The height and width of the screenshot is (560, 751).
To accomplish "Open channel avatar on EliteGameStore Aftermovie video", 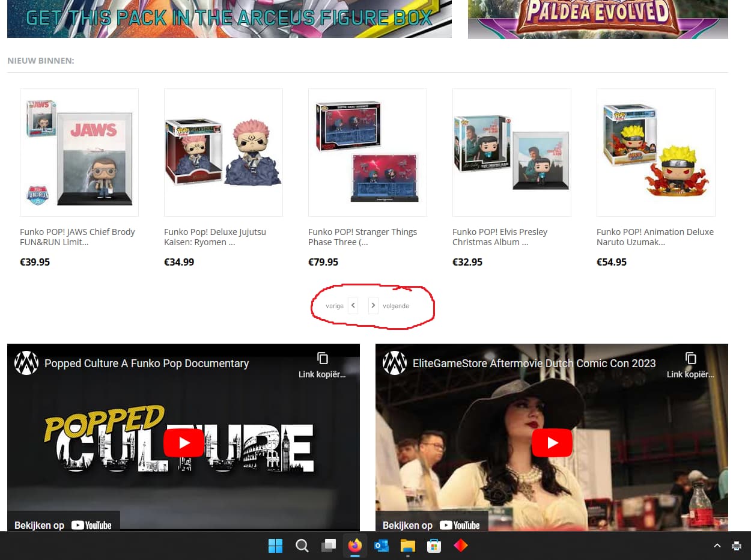I will 395,363.
